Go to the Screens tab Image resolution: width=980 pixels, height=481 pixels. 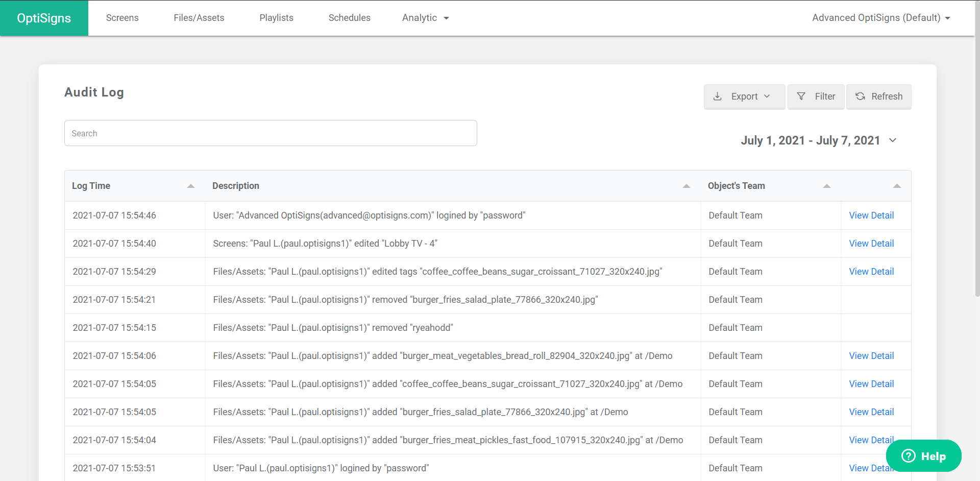point(122,18)
